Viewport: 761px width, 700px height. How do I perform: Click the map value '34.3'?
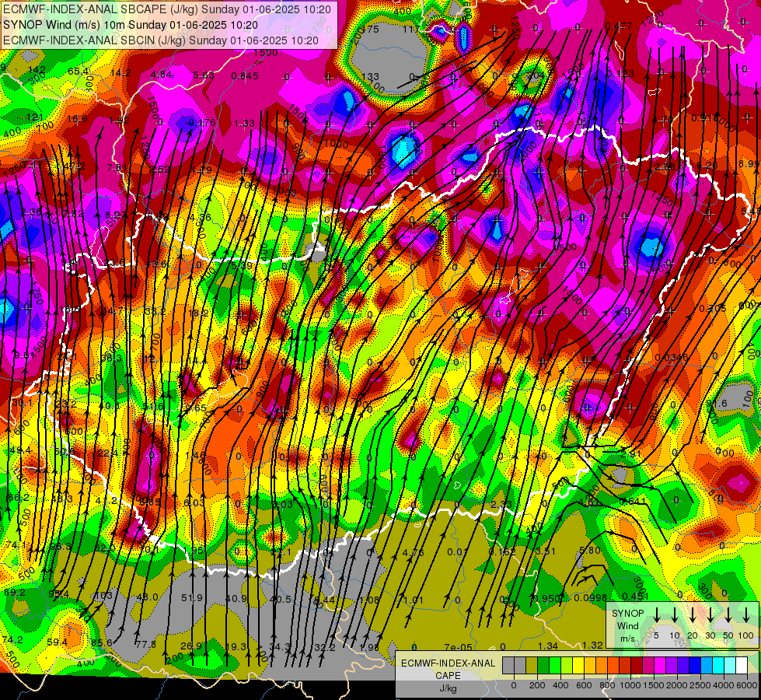coord(280,646)
